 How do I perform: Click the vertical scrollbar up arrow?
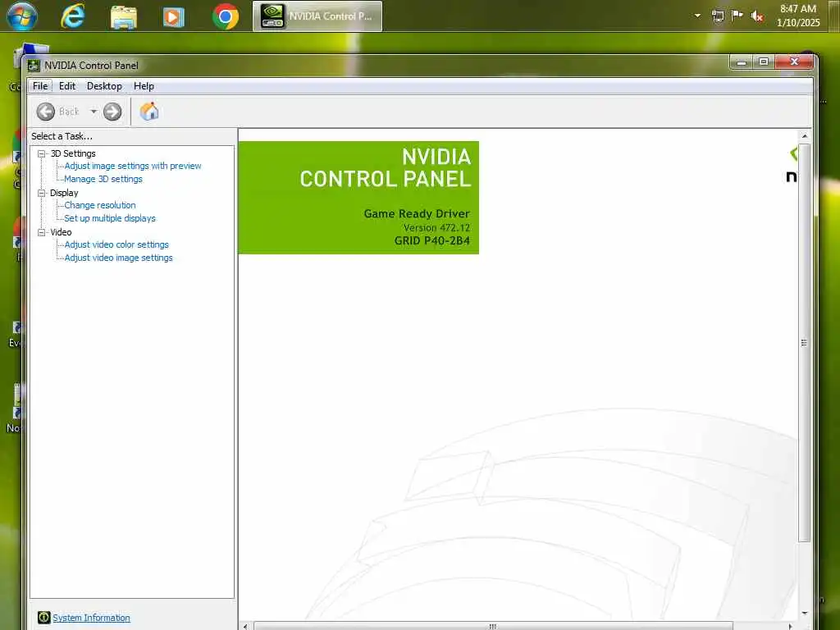804,136
